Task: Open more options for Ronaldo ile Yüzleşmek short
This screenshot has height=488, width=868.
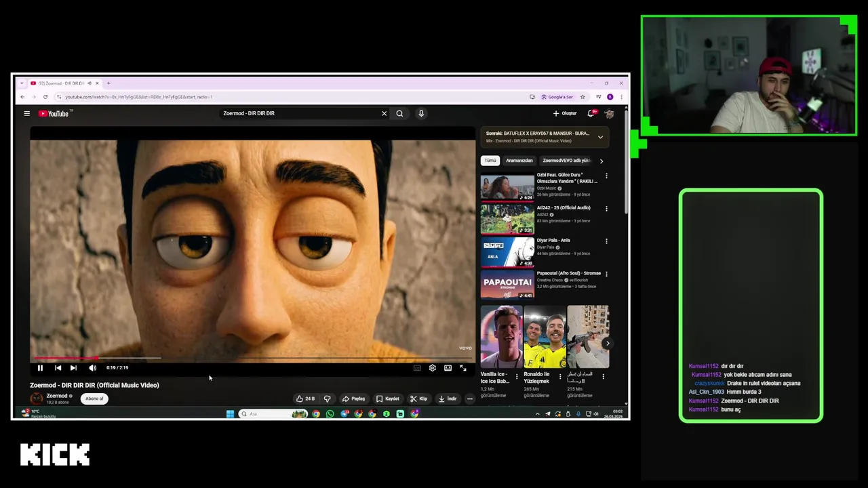Action: pos(560,376)
